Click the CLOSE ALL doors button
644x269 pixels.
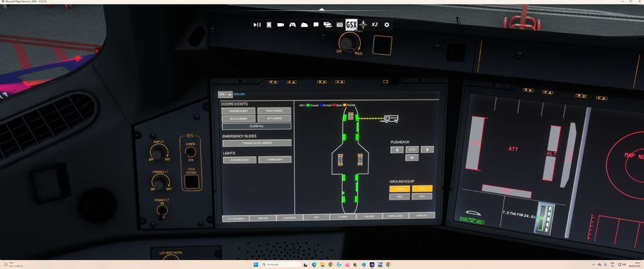point(257,126)
